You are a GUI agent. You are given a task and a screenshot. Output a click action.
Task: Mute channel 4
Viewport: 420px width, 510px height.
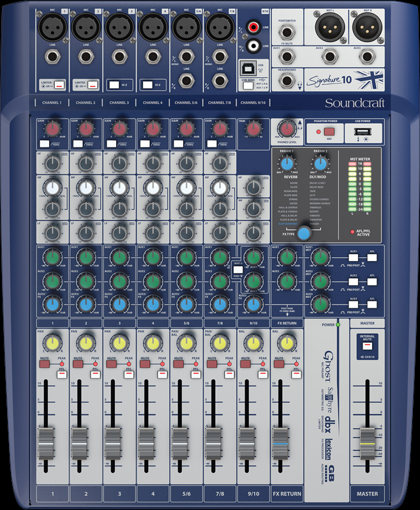coord(145,364)
